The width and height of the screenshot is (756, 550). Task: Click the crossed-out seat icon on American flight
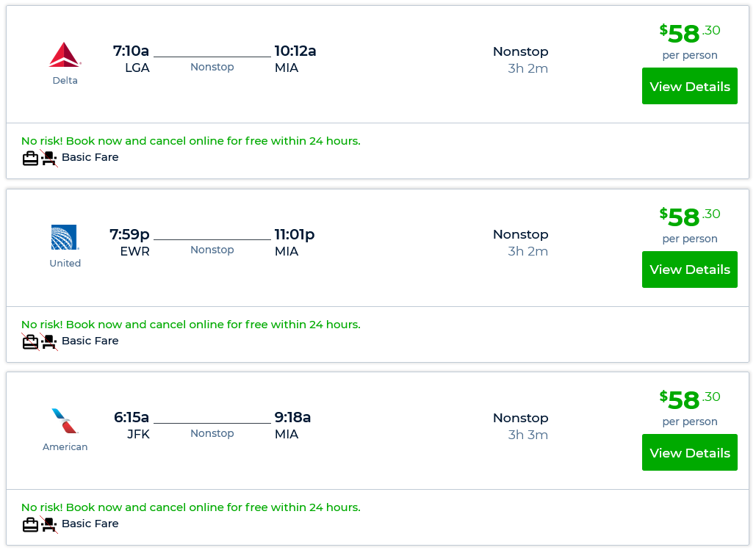[49, 524]
